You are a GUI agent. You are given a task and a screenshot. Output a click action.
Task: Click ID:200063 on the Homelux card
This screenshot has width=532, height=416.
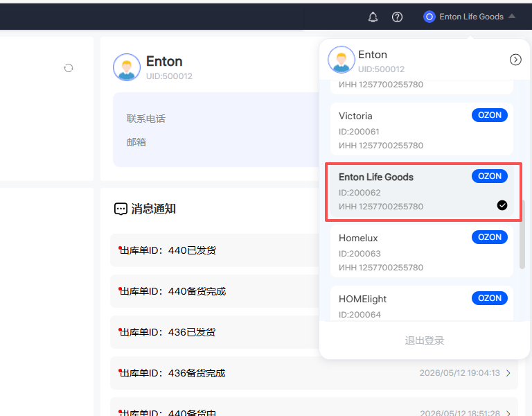coord(360,254)
